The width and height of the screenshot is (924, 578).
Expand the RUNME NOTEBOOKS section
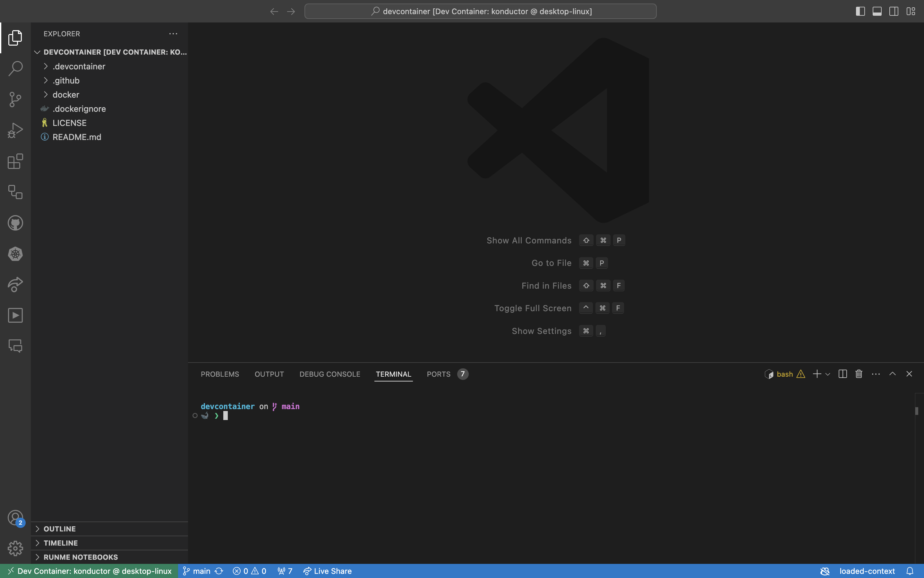(109, 557)
